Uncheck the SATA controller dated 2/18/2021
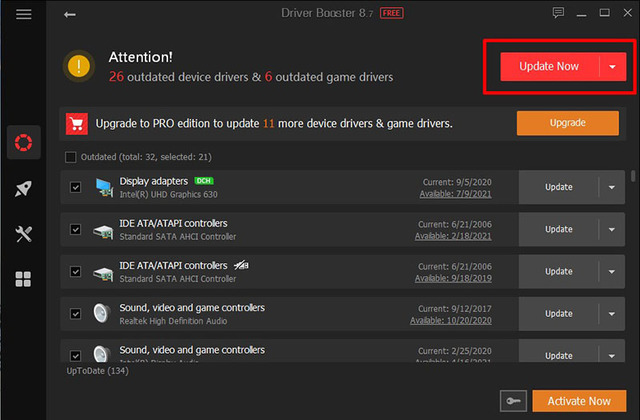This screenshot has width=640, height=420. tap(76, 229)
